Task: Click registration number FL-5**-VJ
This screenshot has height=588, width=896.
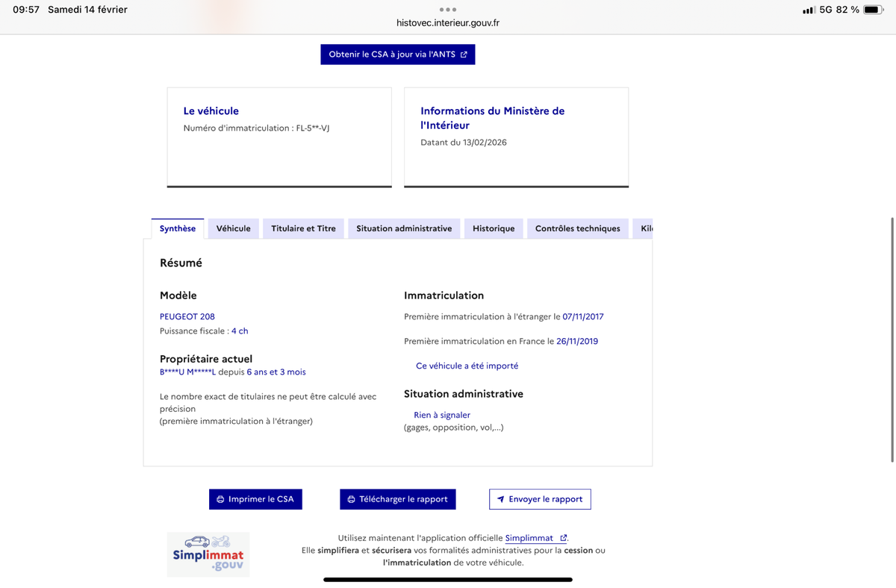Action: [x=313, y=128]
